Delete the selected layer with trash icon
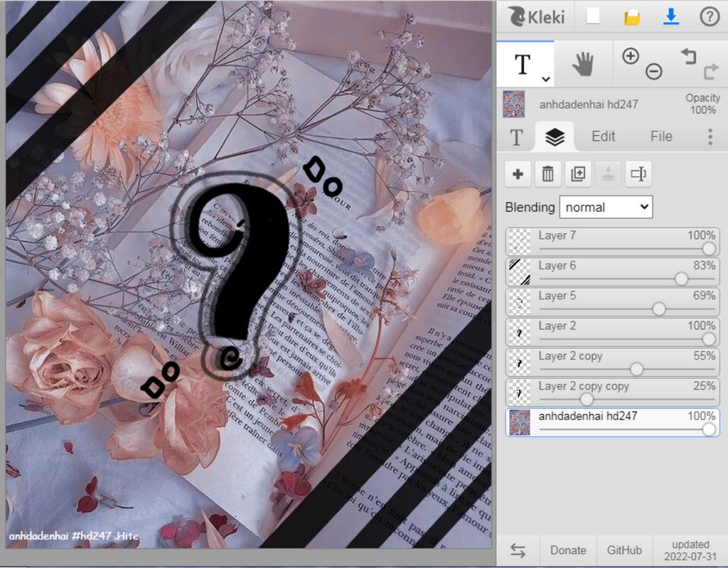 click(x=548, y=174)
